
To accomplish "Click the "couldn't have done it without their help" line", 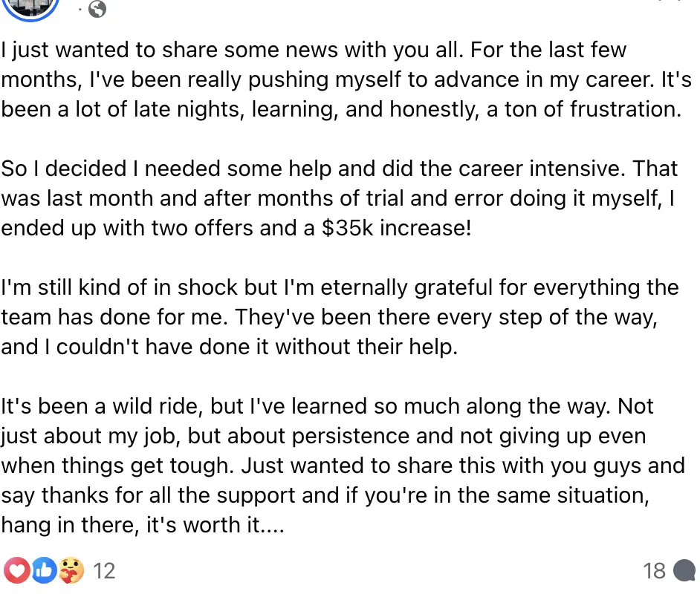I will point(256,347).
